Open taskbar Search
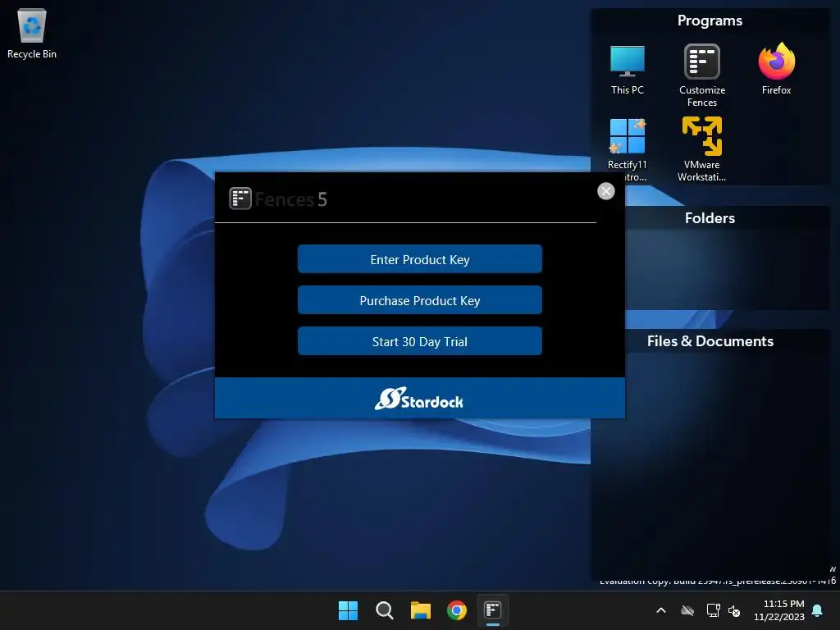This screenshot has width=840, height=630. click(x=384, y=610)
